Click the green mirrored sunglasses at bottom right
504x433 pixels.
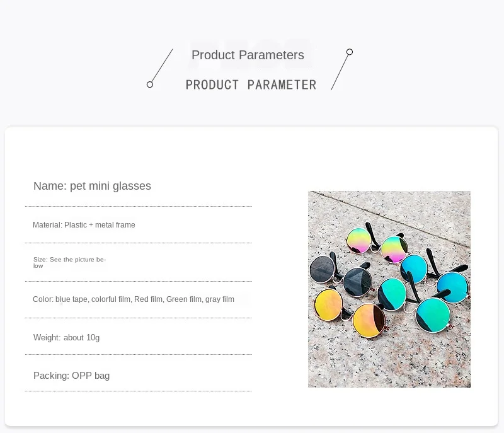click(433, 315)
